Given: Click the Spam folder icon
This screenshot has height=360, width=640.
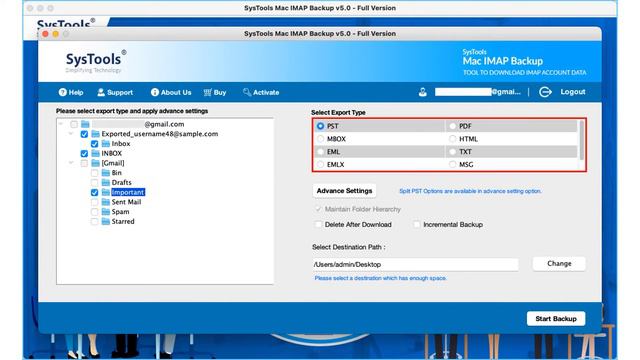Looking at the screenshot, I should (106, 212).
